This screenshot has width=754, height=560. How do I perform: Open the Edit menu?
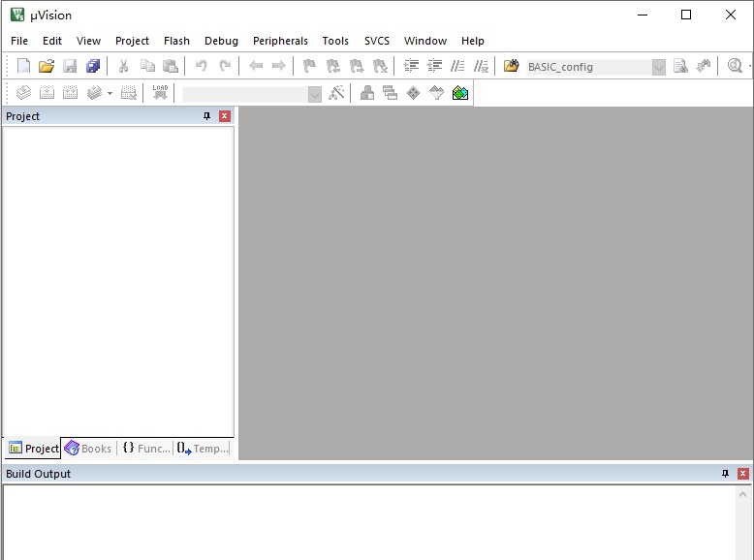pyautogui.click(x=52, y=41)
